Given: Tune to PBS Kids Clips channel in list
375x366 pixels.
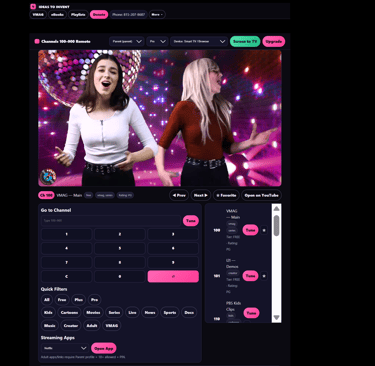Looking at the screenshot, I should (x=251, y=313).
